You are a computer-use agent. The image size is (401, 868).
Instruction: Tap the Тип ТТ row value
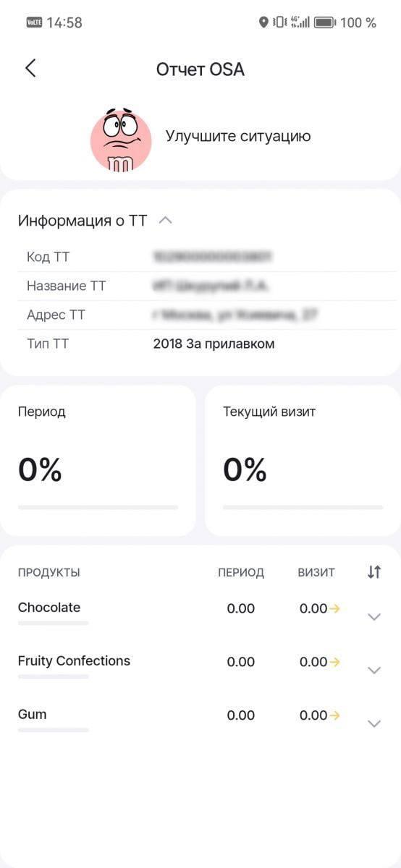214,344
